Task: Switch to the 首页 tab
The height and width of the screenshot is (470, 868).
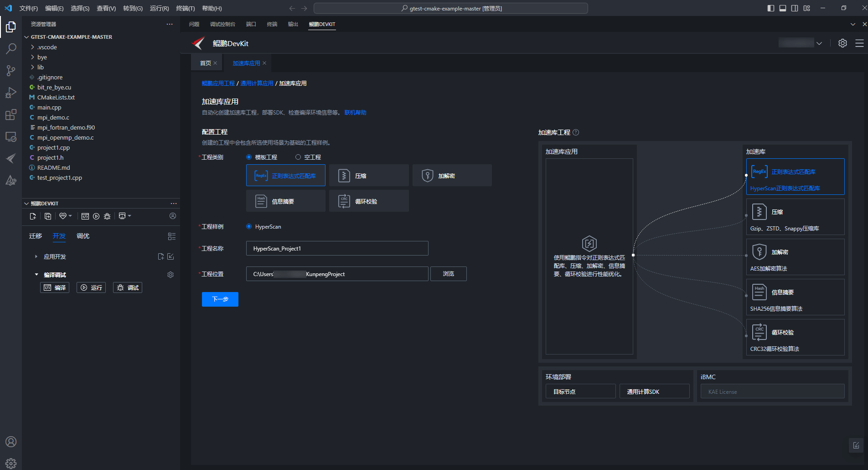Action: point(206,63)
